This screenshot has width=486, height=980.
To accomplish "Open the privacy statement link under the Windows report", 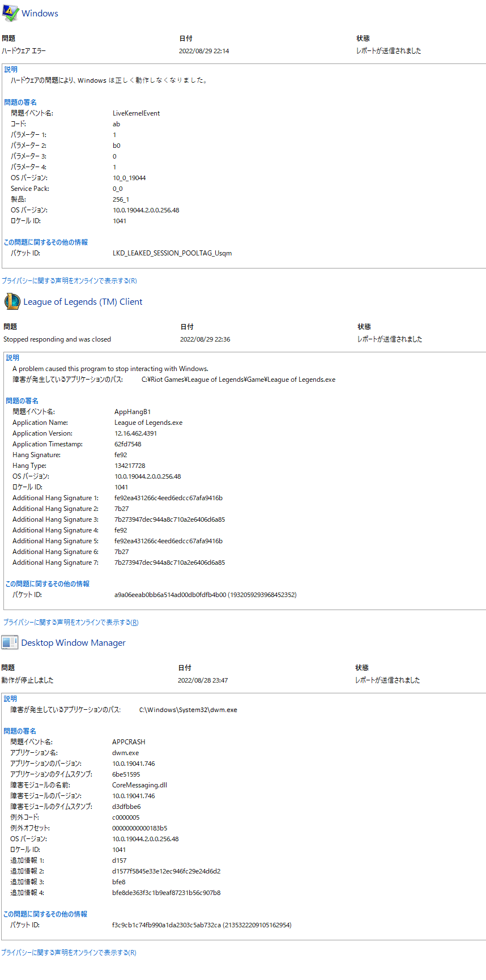I will coord(69,280).
